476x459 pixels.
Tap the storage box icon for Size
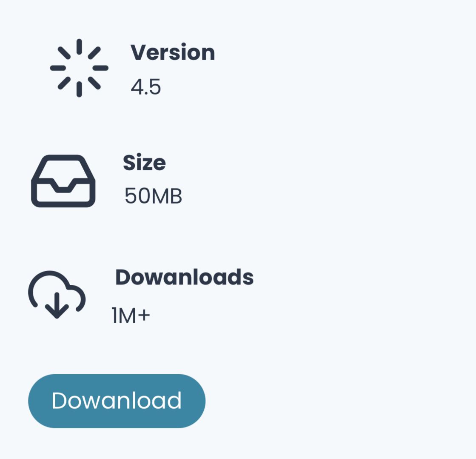(x=63, y=181)
